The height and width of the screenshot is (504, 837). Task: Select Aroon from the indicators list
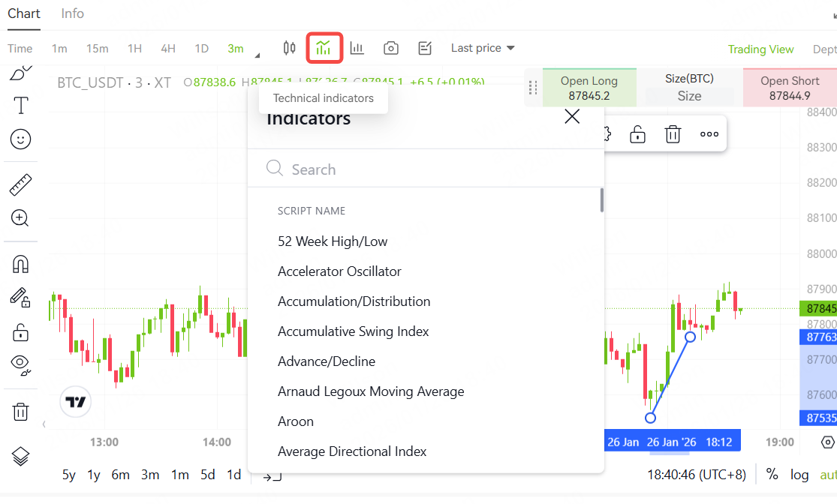click(296, 421)
